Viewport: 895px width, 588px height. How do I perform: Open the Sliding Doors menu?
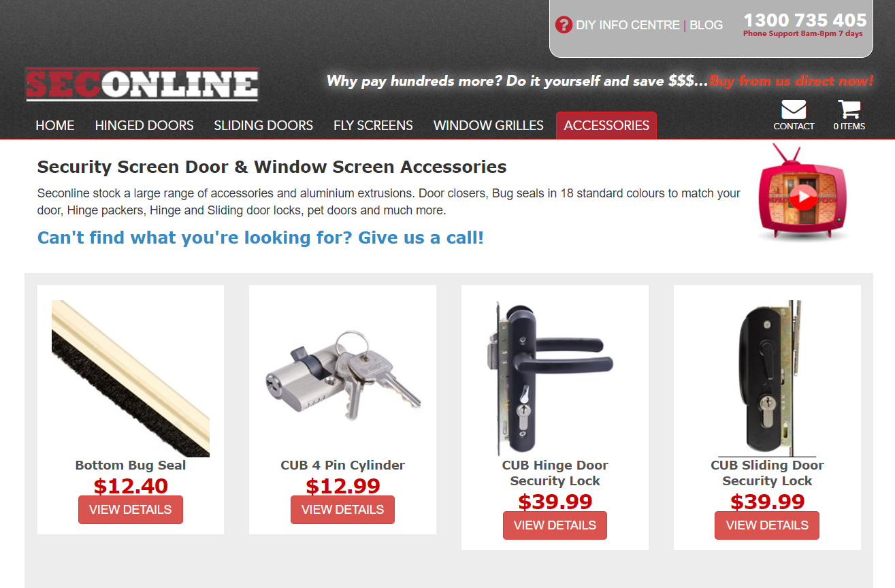click(x=263, y=125)
